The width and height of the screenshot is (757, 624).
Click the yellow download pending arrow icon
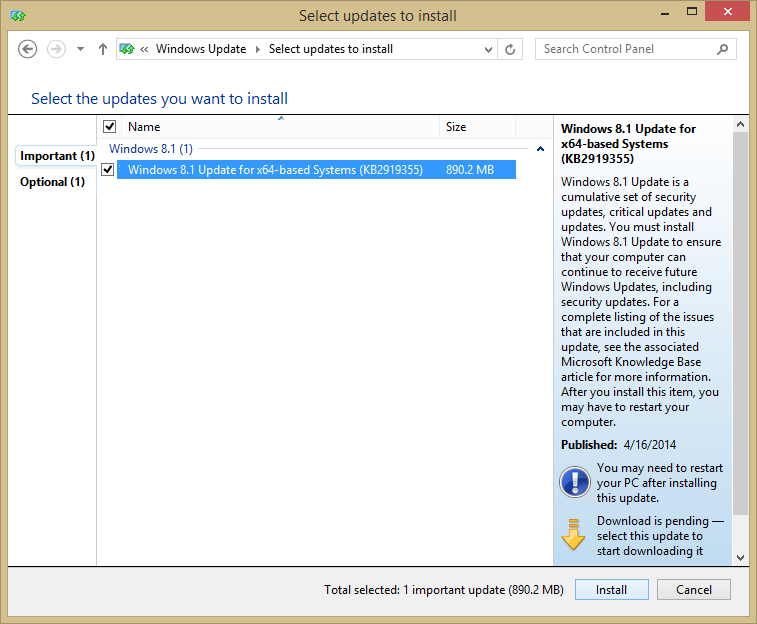tap(573, 535)
